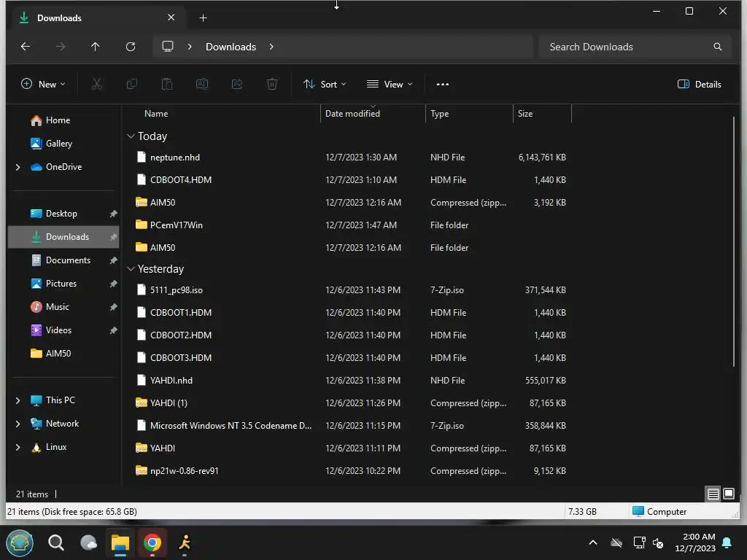Image resolution: width=747 pixels, height=560 pixels.
Task: Click pin icon next to Music
Action: [113, 307]
